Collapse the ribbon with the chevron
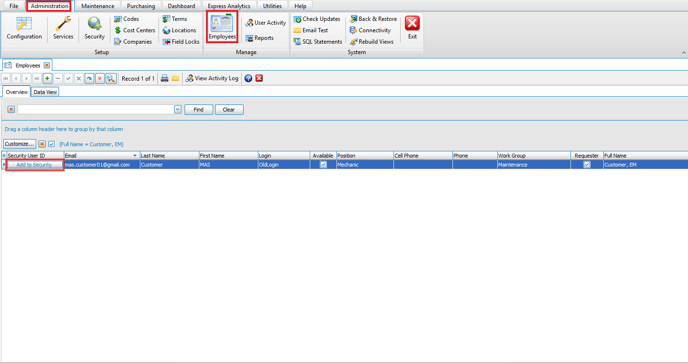This screenshot has width=688, height=363. click(x=683, y=53)
